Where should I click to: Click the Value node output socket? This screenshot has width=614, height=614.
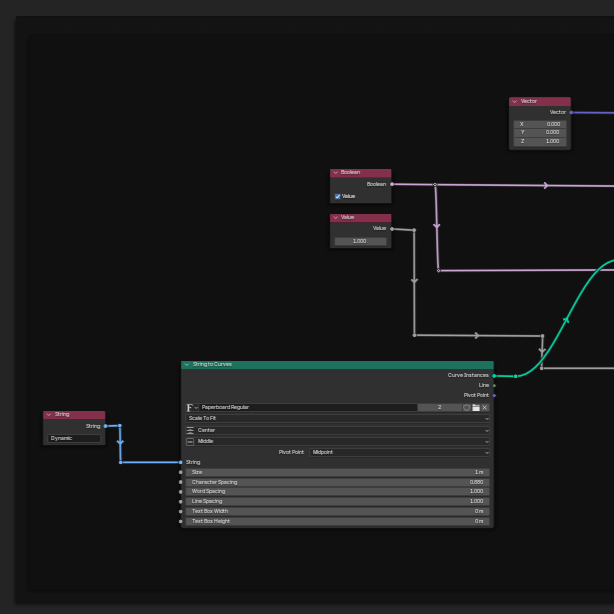pyautogui.click(x=392, y=229)
